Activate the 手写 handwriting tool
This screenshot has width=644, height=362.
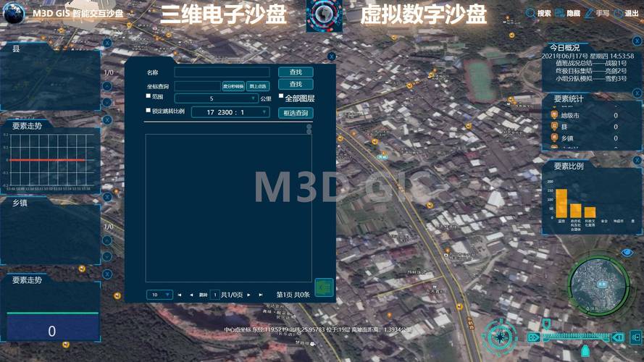pos(597,14)
